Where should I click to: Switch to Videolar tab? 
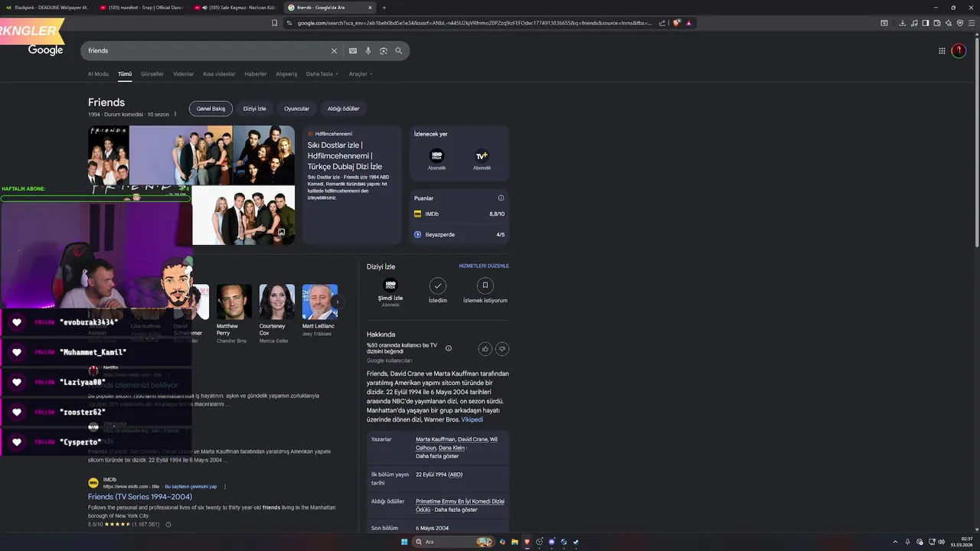point(184,74)
